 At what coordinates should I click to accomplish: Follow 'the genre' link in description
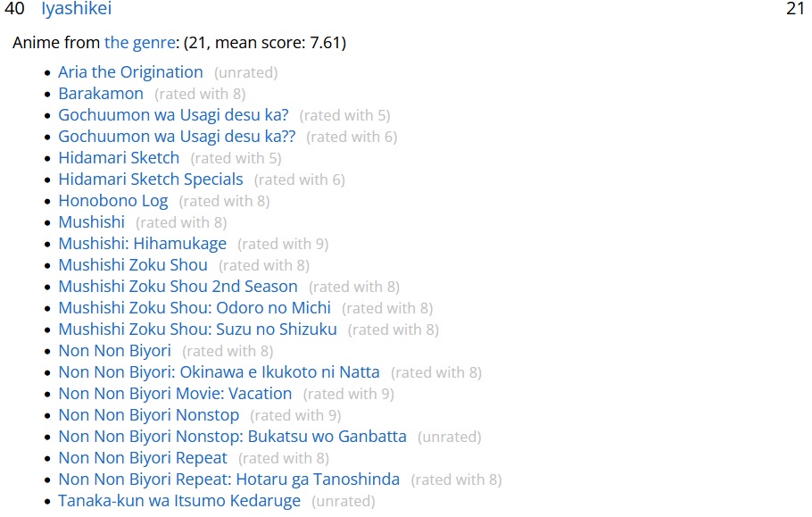[x=140, y=43]
